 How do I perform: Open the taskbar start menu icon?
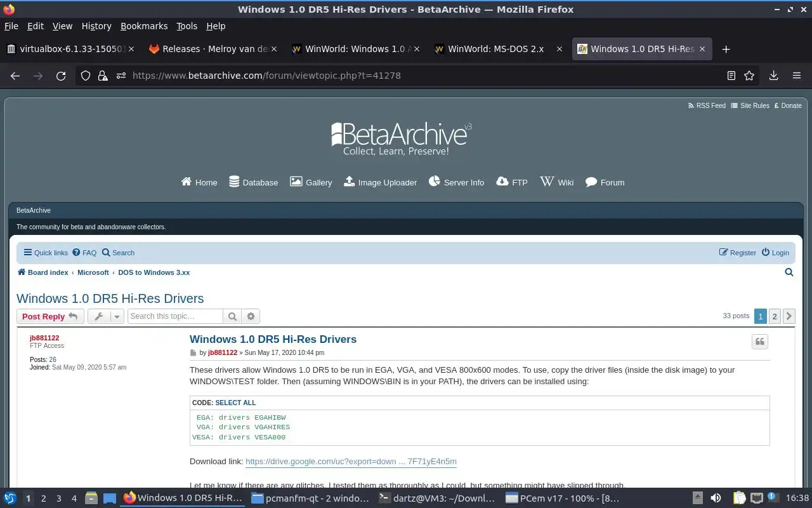point(10,498)
